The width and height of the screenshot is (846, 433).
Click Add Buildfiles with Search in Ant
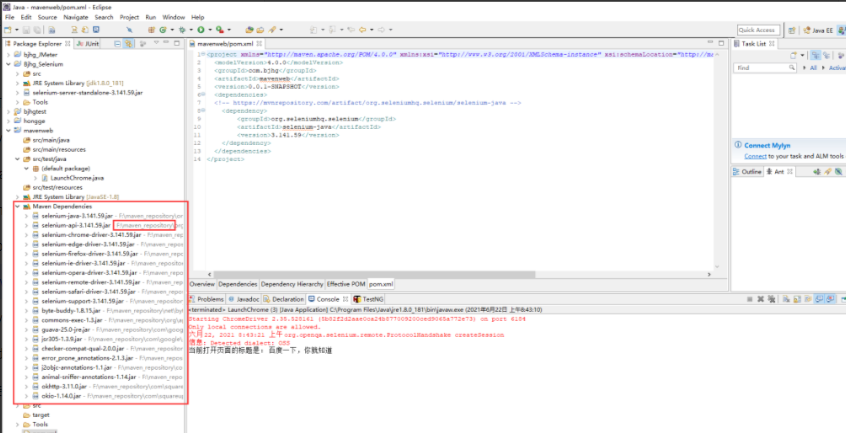[828, 171]
